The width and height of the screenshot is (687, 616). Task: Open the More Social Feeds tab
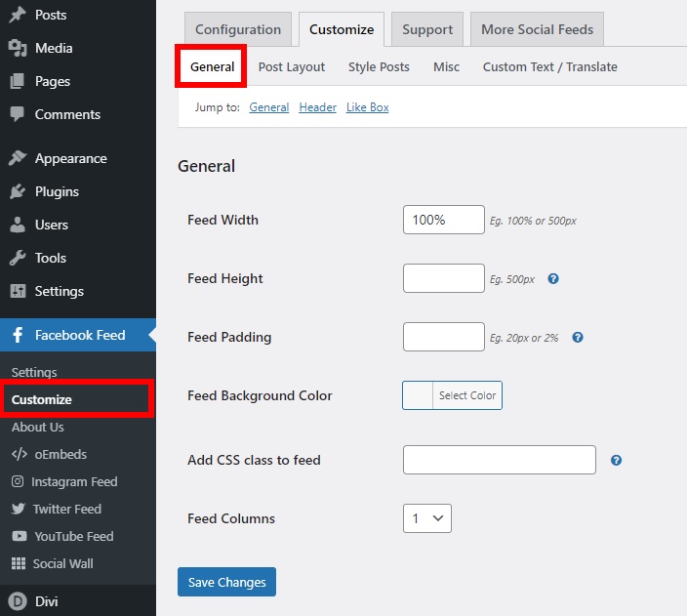(537, 29)
